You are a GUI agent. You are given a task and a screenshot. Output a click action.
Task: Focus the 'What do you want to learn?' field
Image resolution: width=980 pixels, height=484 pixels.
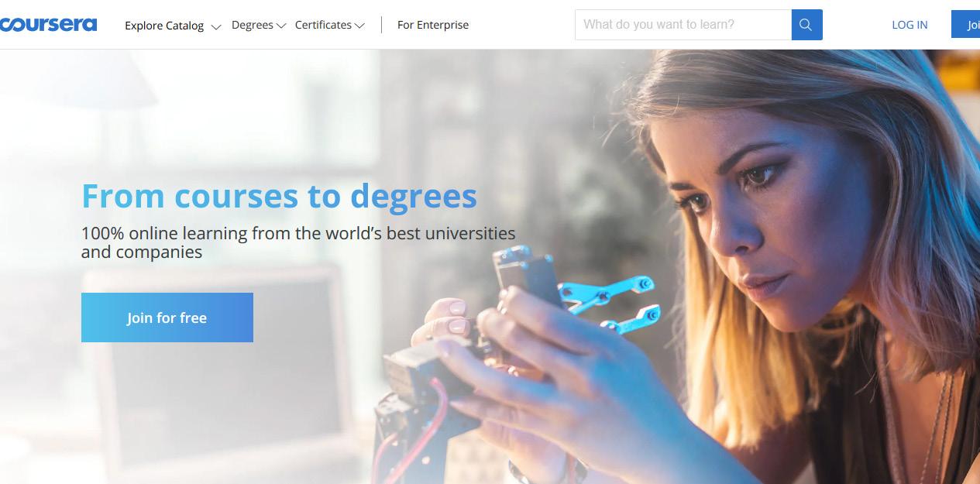(683, 25)
